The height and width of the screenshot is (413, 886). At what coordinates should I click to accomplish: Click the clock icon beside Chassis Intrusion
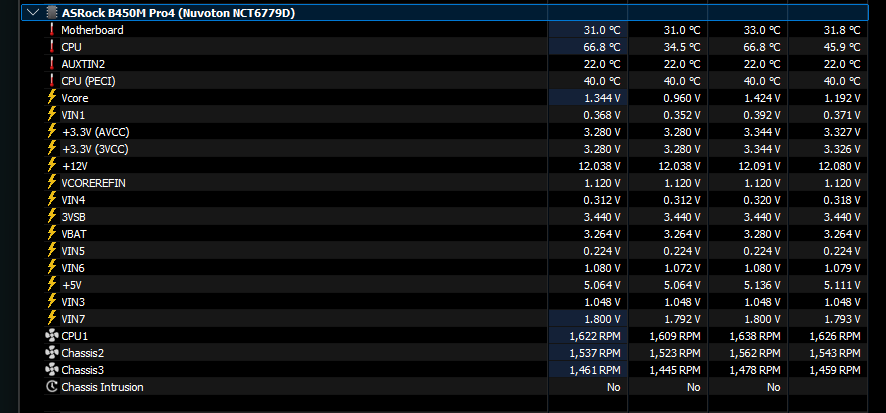[52, 387]
